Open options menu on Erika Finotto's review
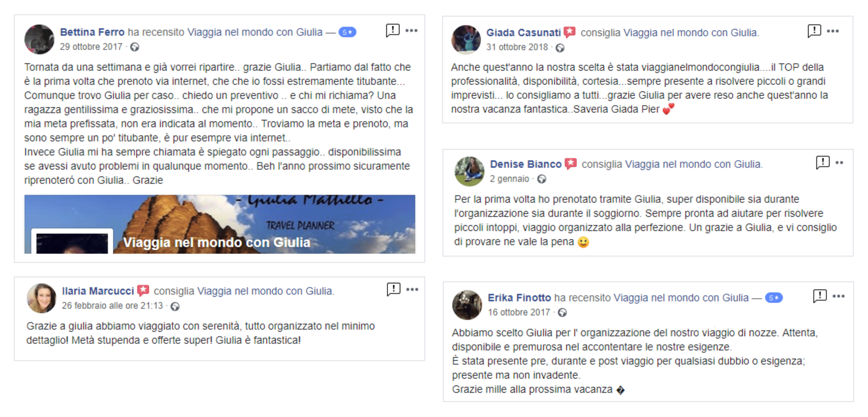Screen dimensions: 868x417 [839, 296]
